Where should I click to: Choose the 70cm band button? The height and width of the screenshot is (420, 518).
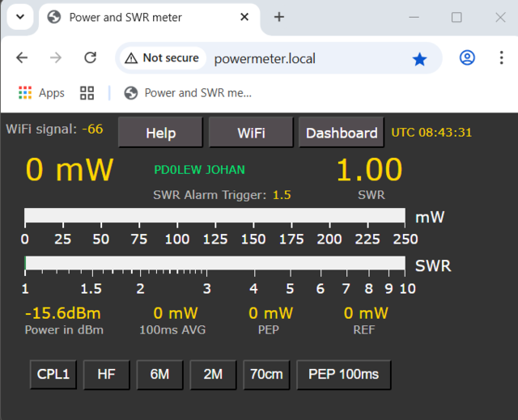[266, 375]
